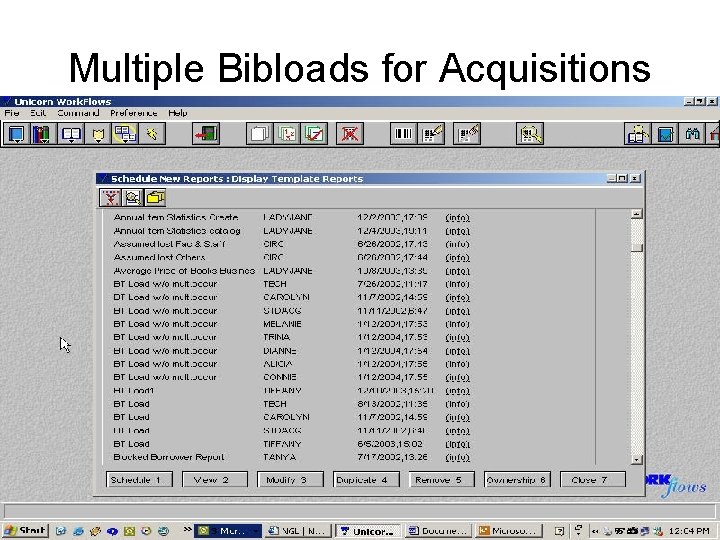This screenshot has height=540, width=720.
Task: Click the open book toolbar icon
Action: point(71,134)
